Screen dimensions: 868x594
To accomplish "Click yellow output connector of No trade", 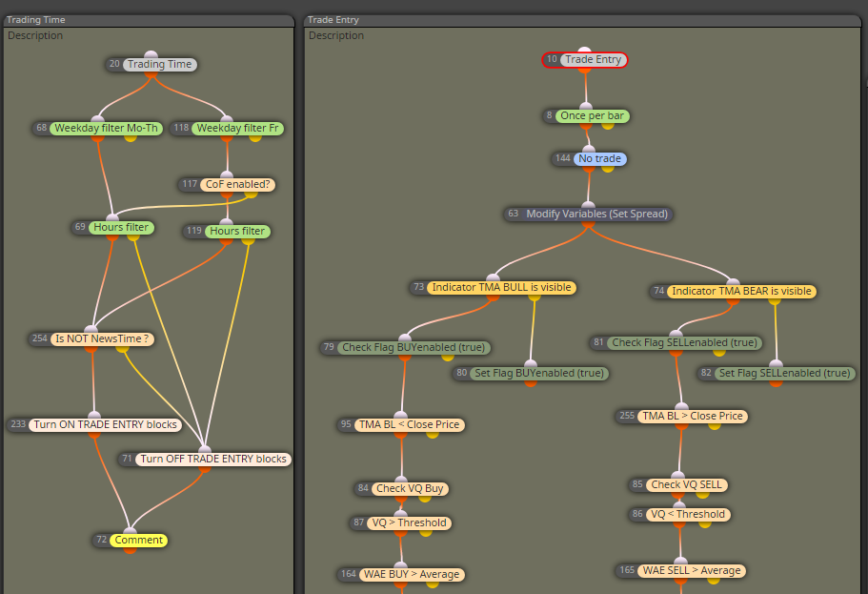I will 608,169.
